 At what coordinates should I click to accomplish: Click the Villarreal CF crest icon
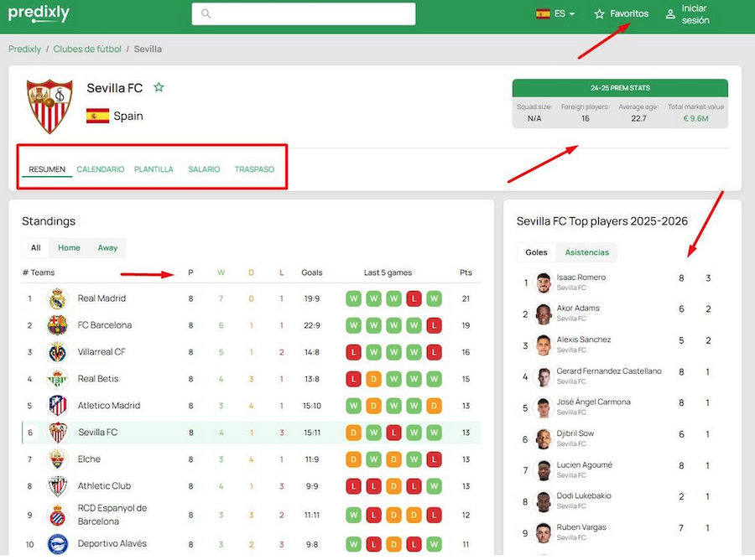(57, 352)
